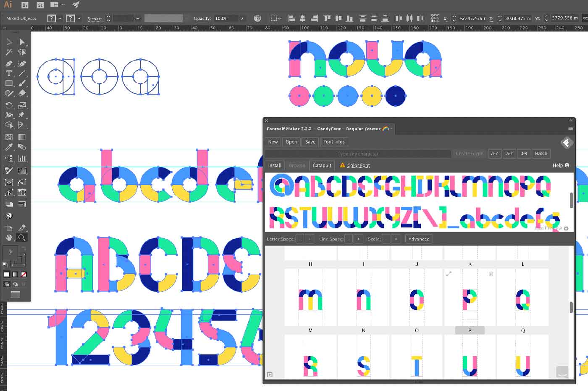Expand the Opacity percentage arrow
The width and height of the screenshot is (588, 391).
point(242,18)
